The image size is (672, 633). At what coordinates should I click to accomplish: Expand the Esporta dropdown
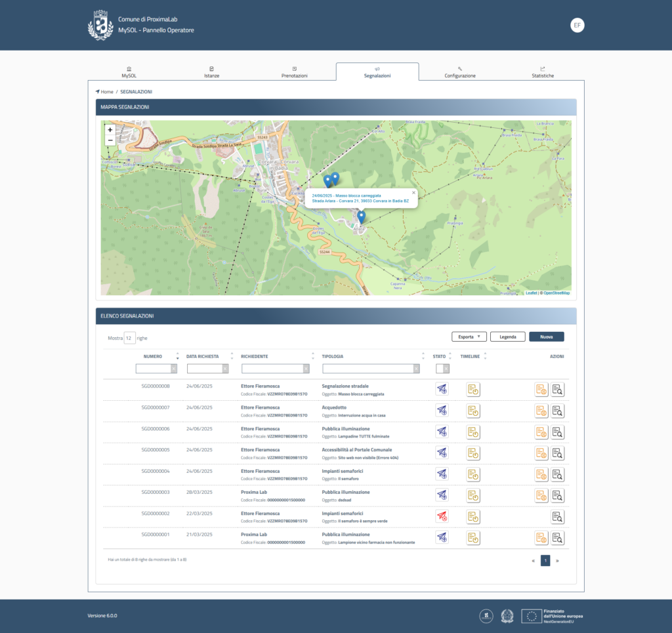click(469, 337)
